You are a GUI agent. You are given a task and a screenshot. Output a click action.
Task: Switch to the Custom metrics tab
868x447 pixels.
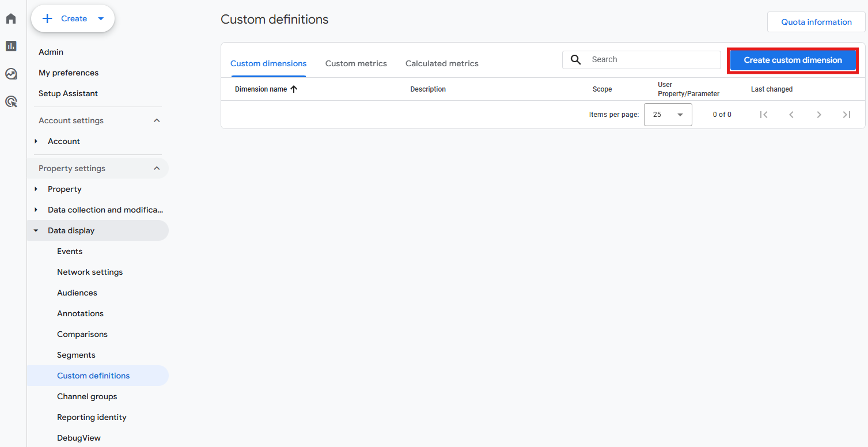[356, 63]
